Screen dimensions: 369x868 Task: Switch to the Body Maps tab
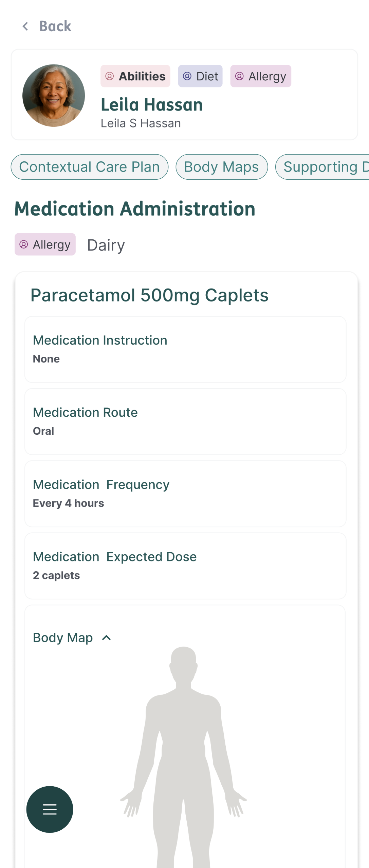pyautogui.click(x=221, y=167)
